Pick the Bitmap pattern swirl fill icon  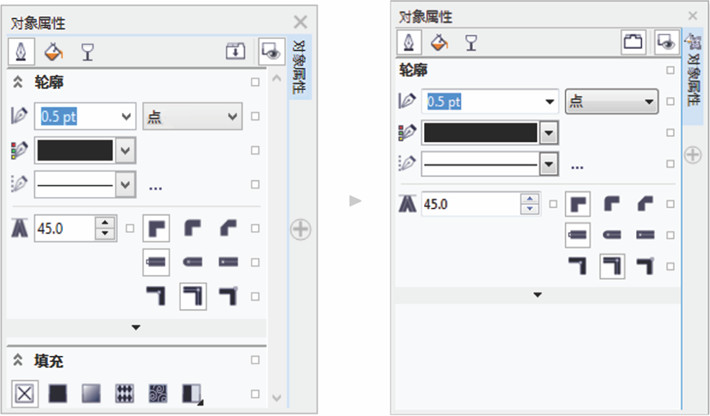coord(158,393)
